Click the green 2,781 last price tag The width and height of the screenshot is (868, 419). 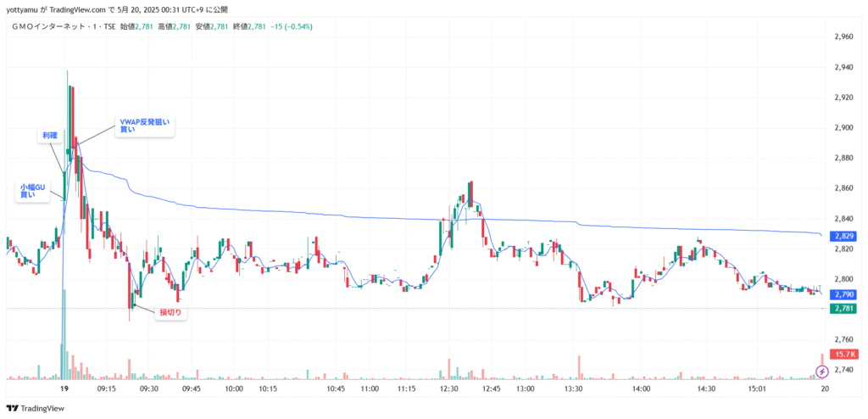pyautogui.click(x=845, y=308)
